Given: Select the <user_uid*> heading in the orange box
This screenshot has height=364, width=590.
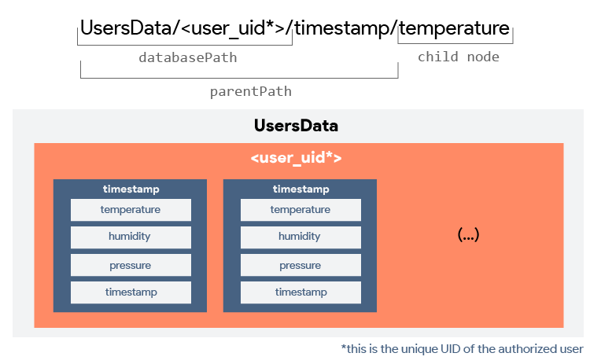Looking at the screenshot, I should click(x=296, y=157).
